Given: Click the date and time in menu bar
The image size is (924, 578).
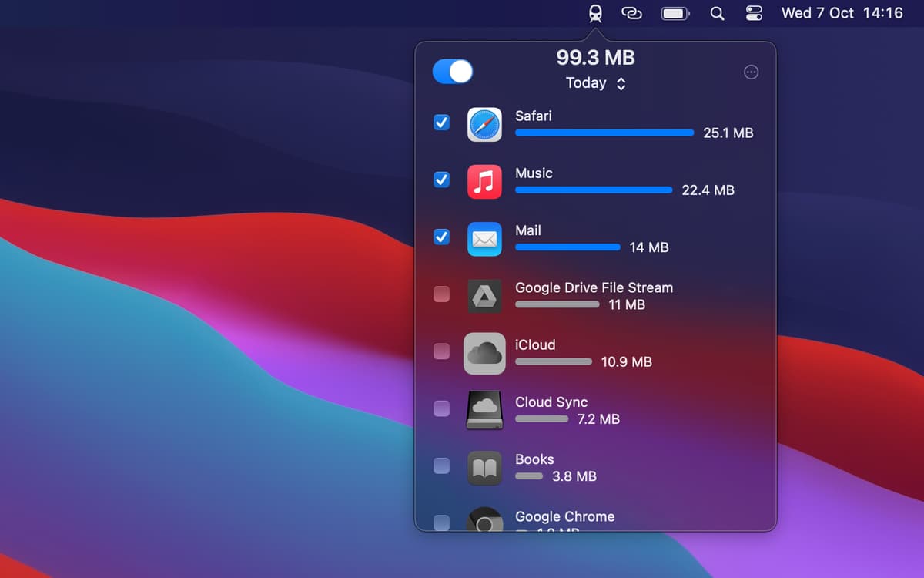Looking at the screenshot, I should (842, 13).
